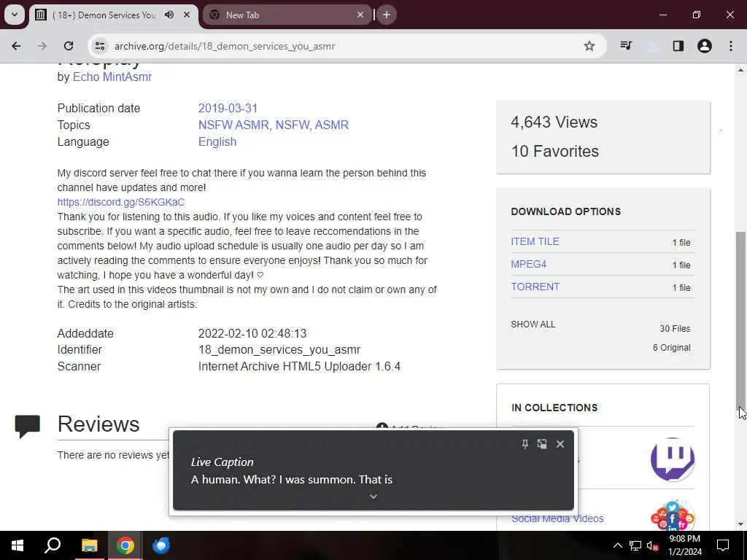Click the Addeddate value 2022-02-10 02:48:13
This screenshot has width=747, height=560.
point(252,333)
